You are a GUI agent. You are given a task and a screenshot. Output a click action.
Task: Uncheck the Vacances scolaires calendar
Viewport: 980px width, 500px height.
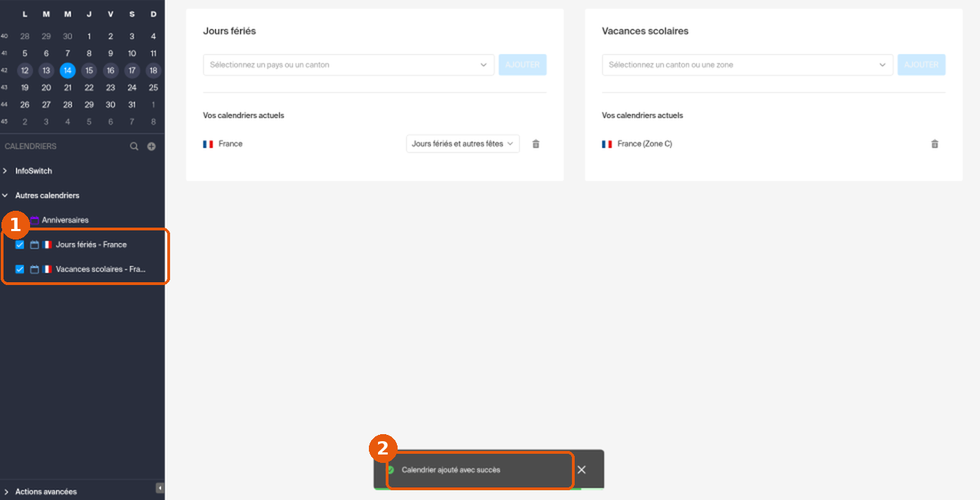[x=20, y=269]
